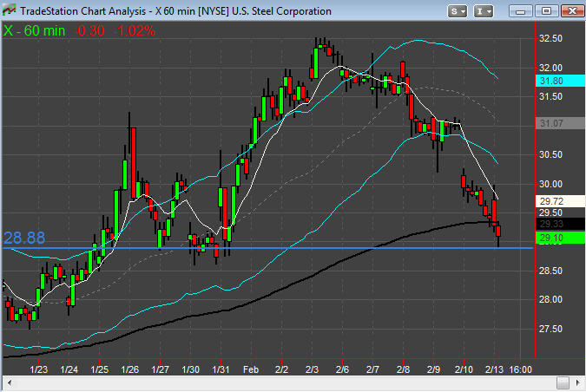The image size is (586, 392).
Task: Click the horizontal scrollbar thumb
Action: 563,382
